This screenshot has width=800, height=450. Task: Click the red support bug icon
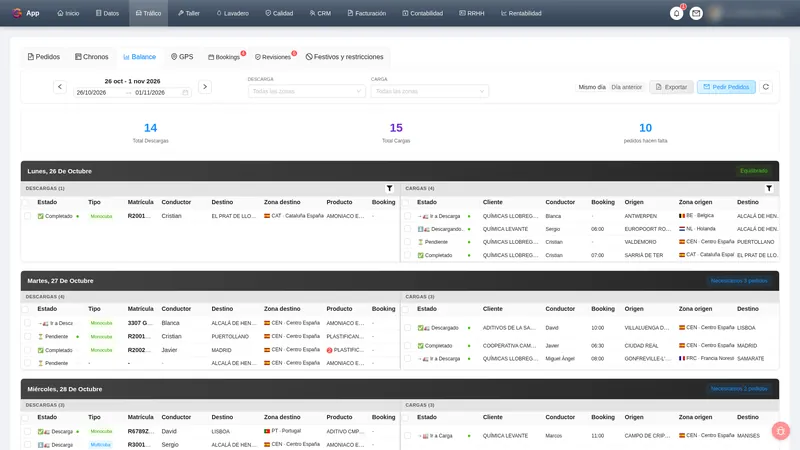[780, 431]
